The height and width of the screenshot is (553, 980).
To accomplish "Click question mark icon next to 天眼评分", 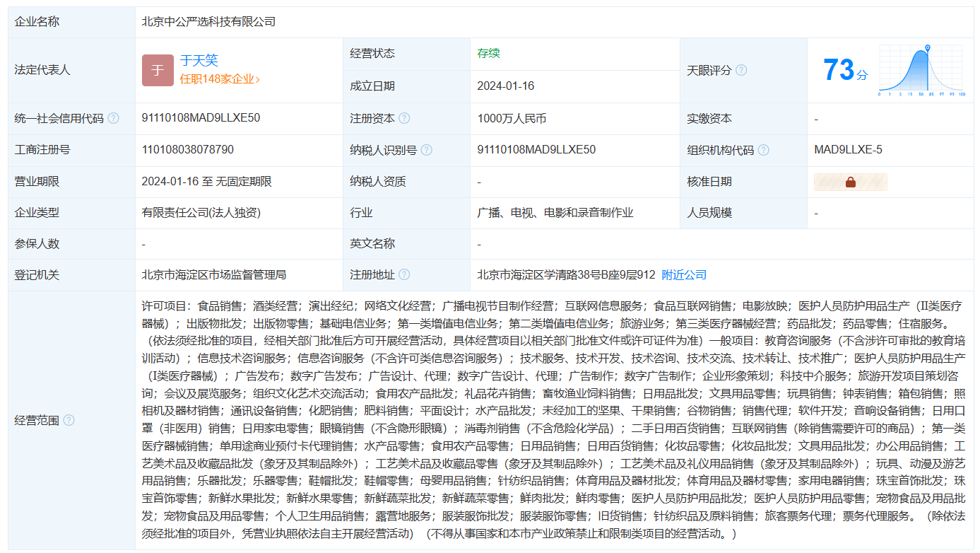I will point(741,70).
